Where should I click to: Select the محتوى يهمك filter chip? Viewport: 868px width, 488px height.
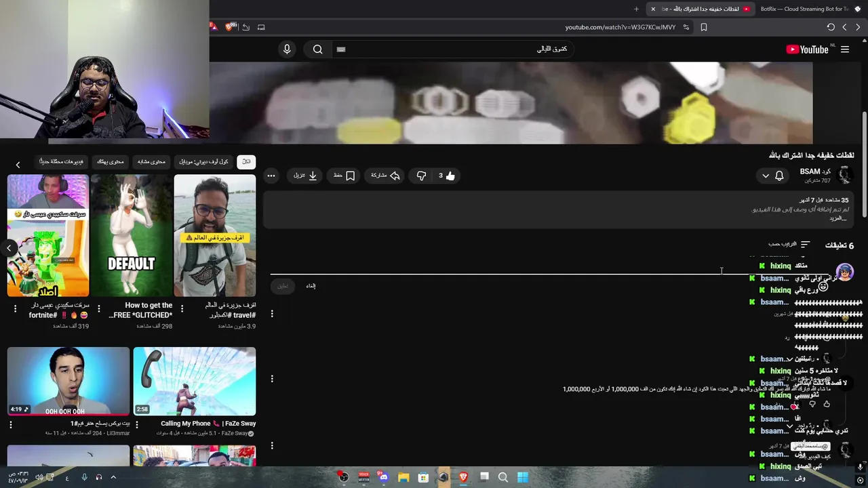[111, 161]
